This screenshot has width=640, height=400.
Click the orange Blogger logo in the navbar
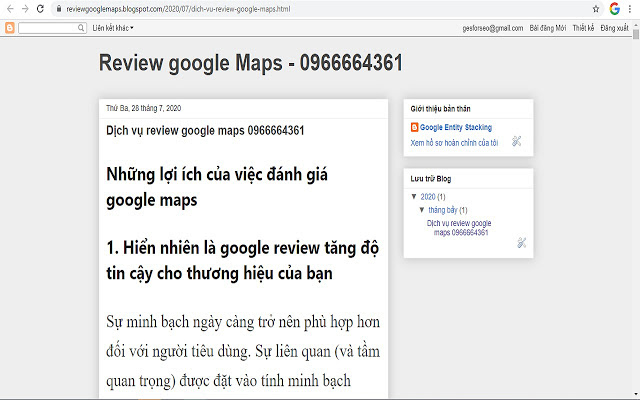[9, 28]
